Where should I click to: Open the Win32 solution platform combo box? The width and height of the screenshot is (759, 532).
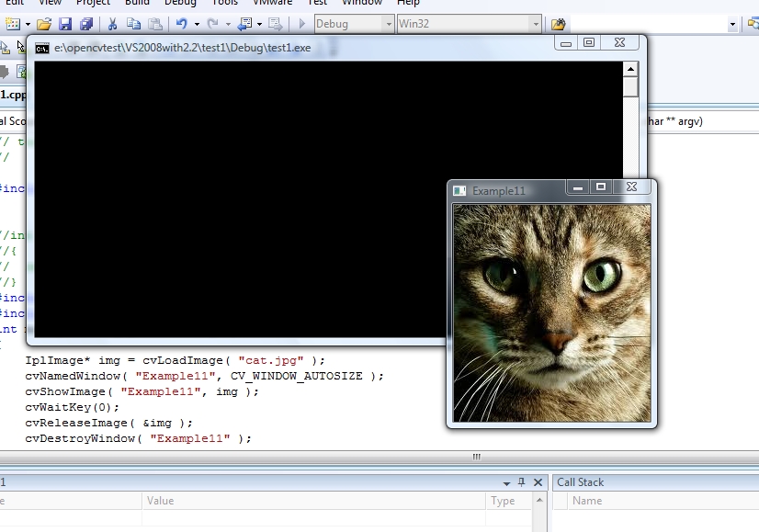[x=469, y=24]
